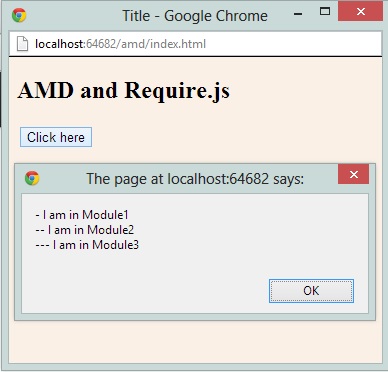The image size is (388, 372).
Task: Click the OK button in the alert
Action: tap(311, 291)
